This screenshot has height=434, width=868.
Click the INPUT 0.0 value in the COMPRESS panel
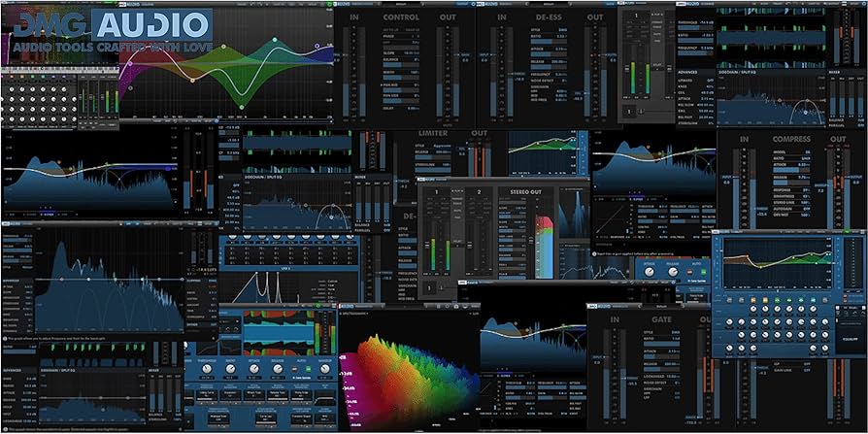coord(726,183)
